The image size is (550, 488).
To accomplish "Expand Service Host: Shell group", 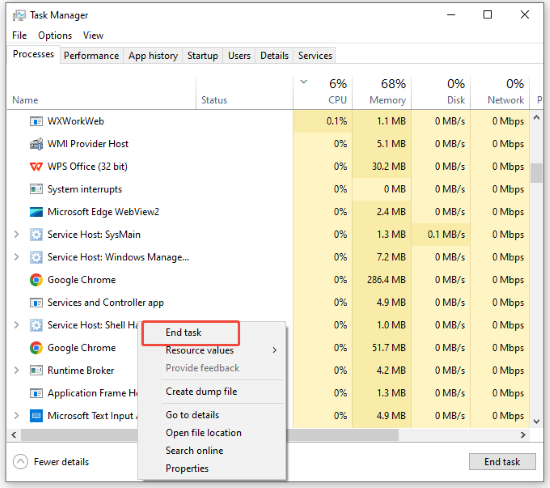I will (16, 325).
